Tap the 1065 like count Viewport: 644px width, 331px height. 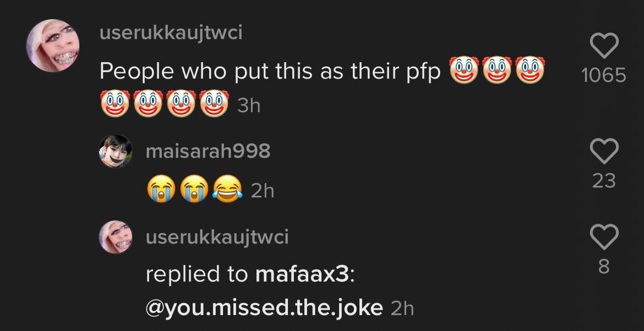pyautogui.click(x=604, y=75)
